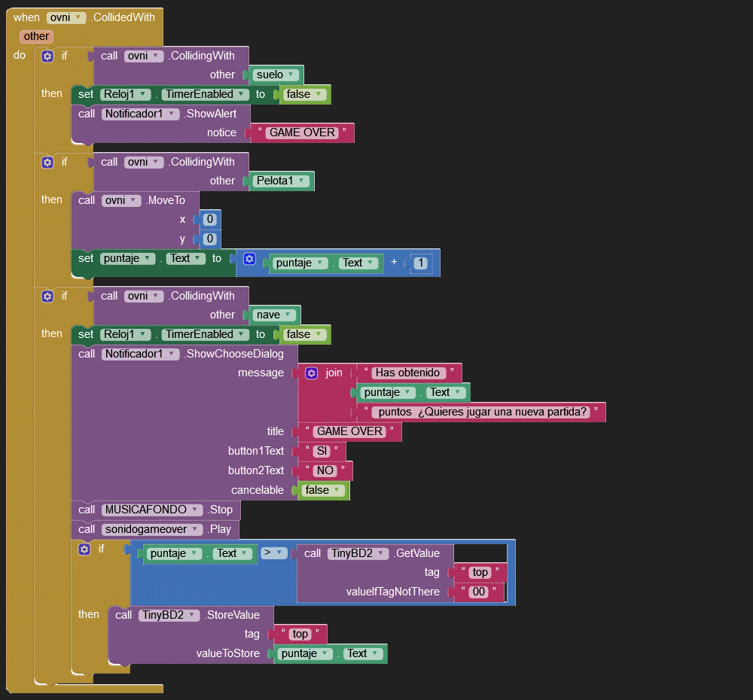The image size is (753, 700).
Task: Click the gear icon on the addition block
Action: click(x=250, y=260)
